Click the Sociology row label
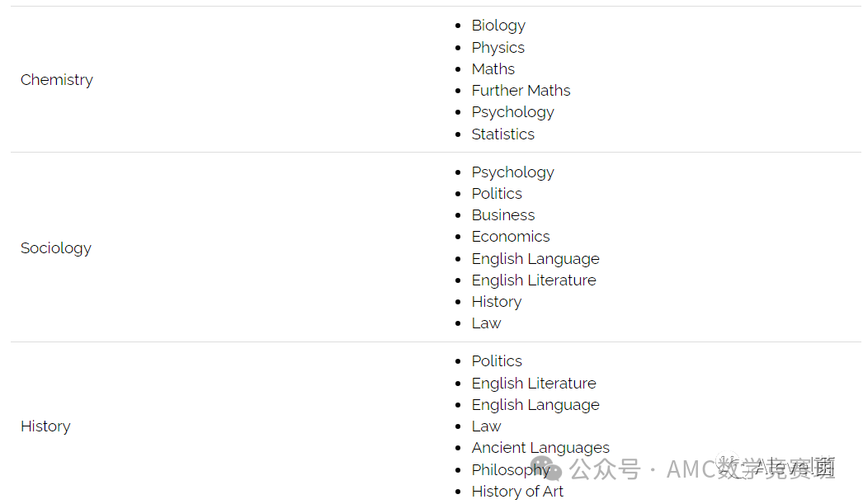Viewport: 863px width, 504px height. click(x=55, y=248)
